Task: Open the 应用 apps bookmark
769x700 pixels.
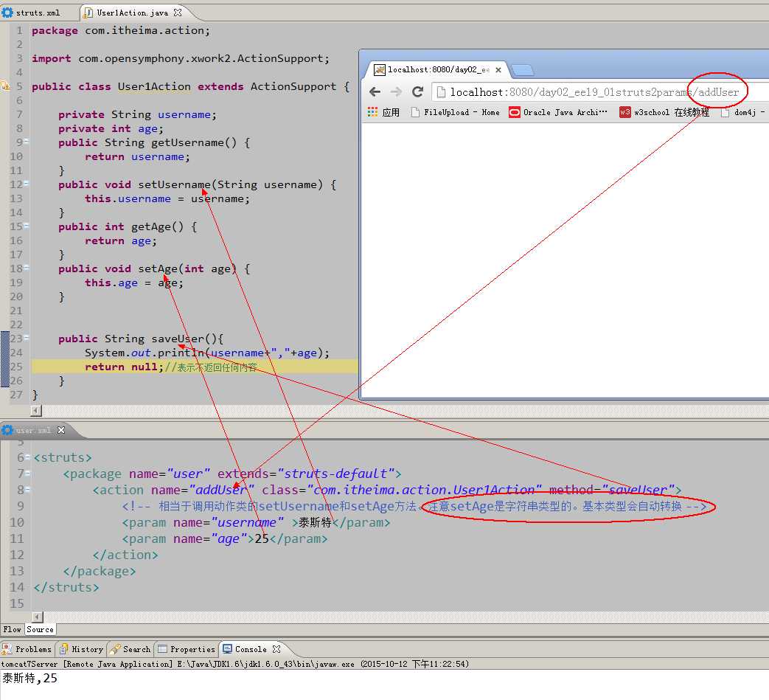Action: 383,112
